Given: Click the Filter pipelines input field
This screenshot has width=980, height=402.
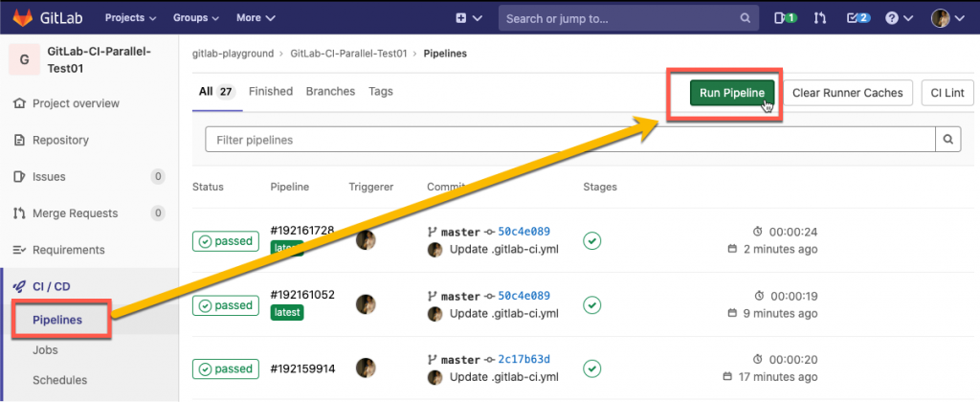Looking at the screenshot, I should click(x=570, y=140).
